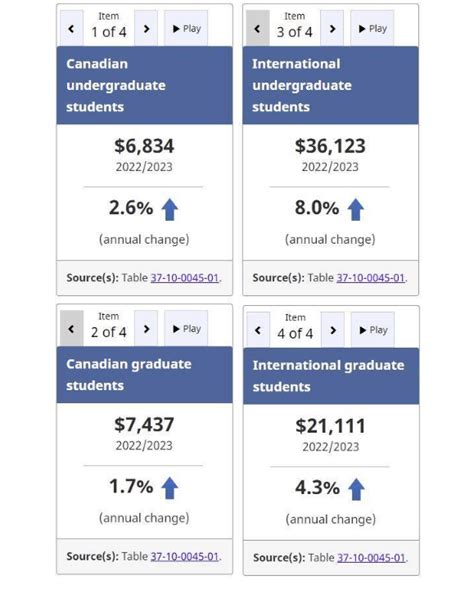Click next arrow on Canadian graduate card
The image size is (474, 593).
146,328
